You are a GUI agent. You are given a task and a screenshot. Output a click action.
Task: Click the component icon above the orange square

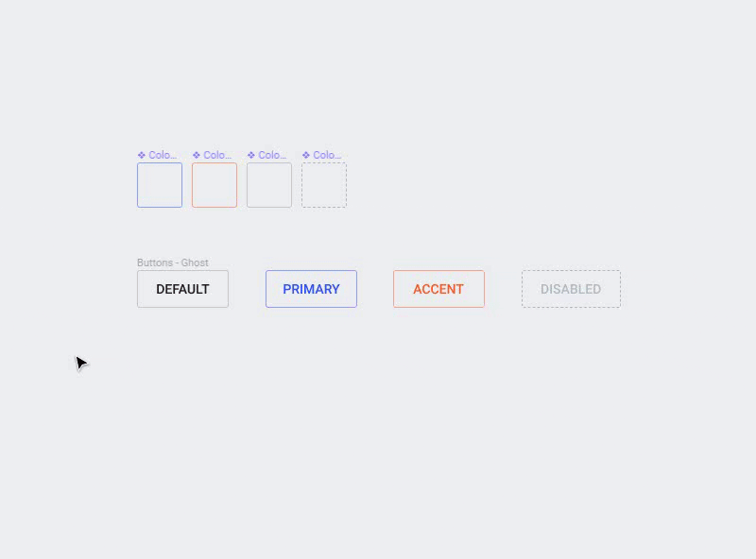[197, 155]
